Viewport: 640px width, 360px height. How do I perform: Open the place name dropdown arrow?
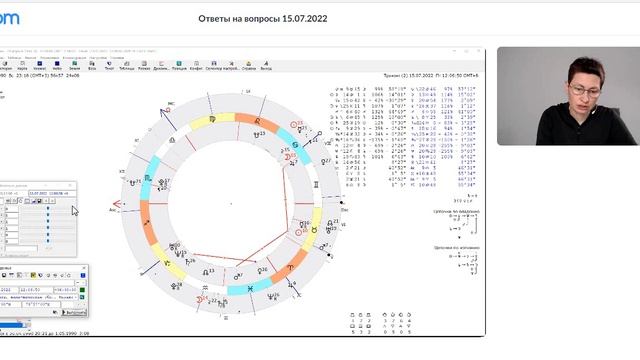tap(76, 297)
